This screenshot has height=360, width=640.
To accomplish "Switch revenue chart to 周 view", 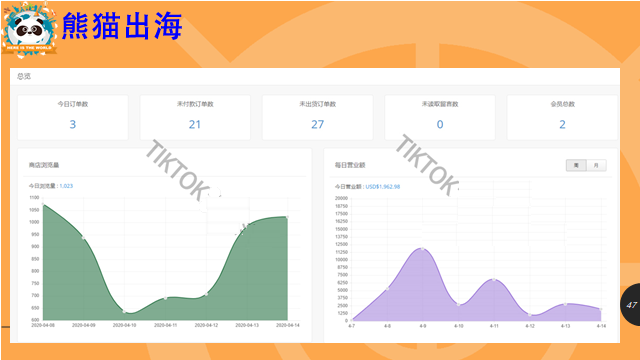I will pyautogui.click(x=576, y=165).
